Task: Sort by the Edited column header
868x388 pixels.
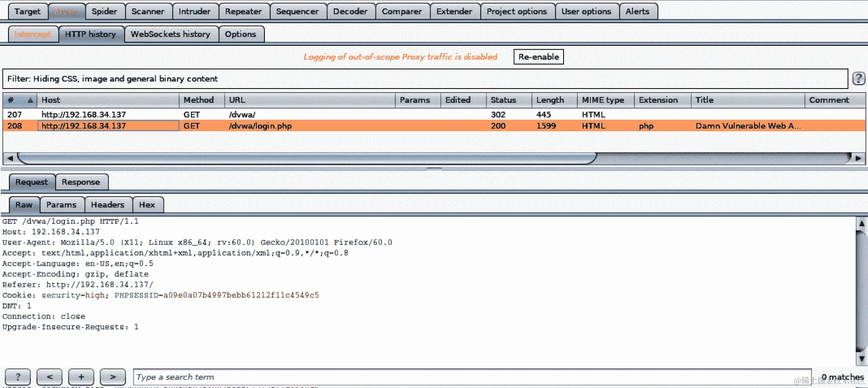Action: click(463, 100)
